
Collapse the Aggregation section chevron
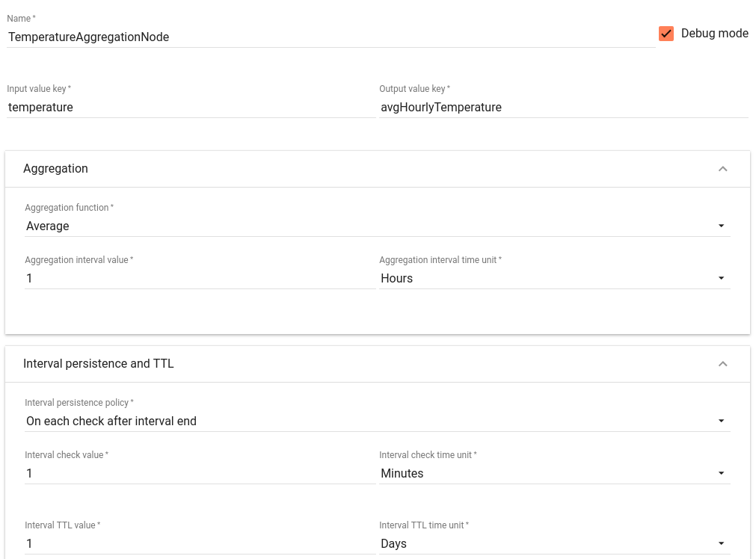click(x=722, y=169)
